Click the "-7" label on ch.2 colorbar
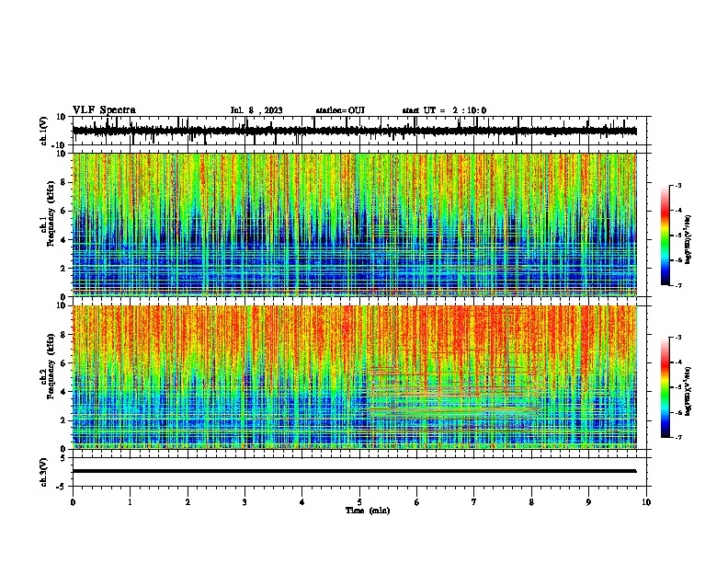This screenshot has height=563, width=728. (x=678, y=437)
